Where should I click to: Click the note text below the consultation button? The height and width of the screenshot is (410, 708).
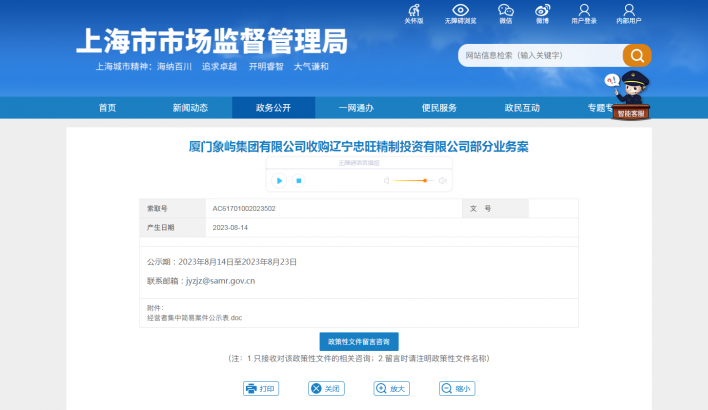click(359, 359)
